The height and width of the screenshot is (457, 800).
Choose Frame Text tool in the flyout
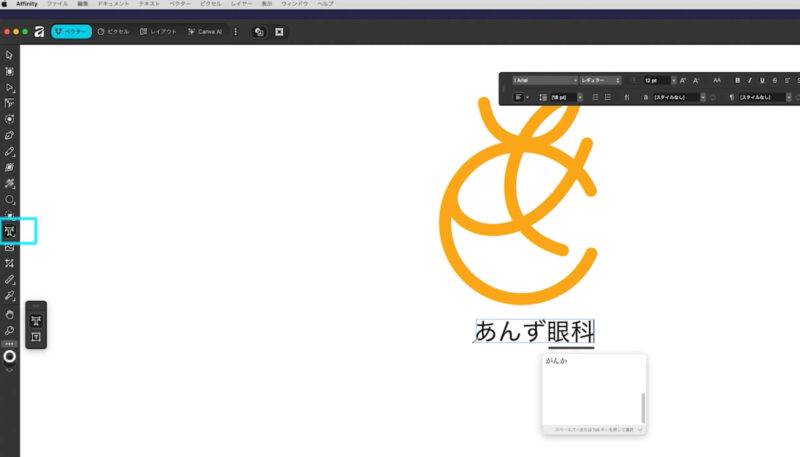[36, 337]
